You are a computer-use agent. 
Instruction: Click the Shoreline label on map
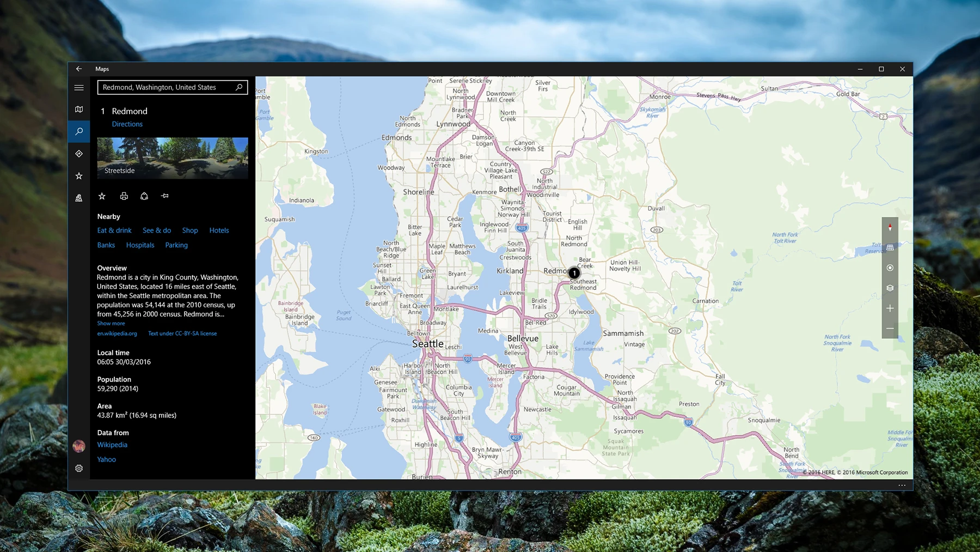click(419, 192)
